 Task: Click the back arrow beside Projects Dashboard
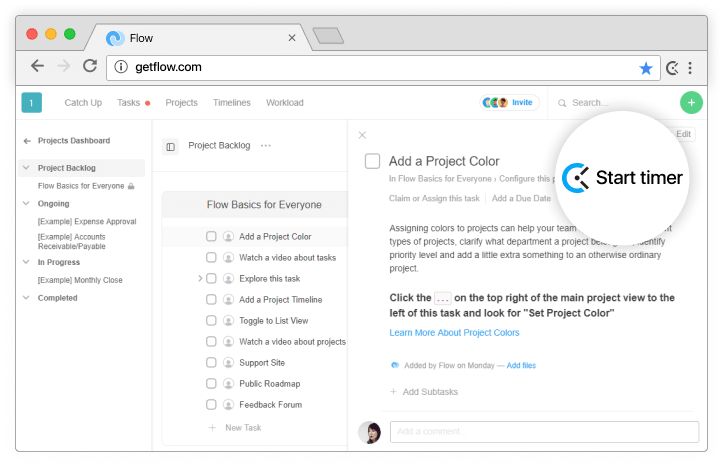(27, 141)
